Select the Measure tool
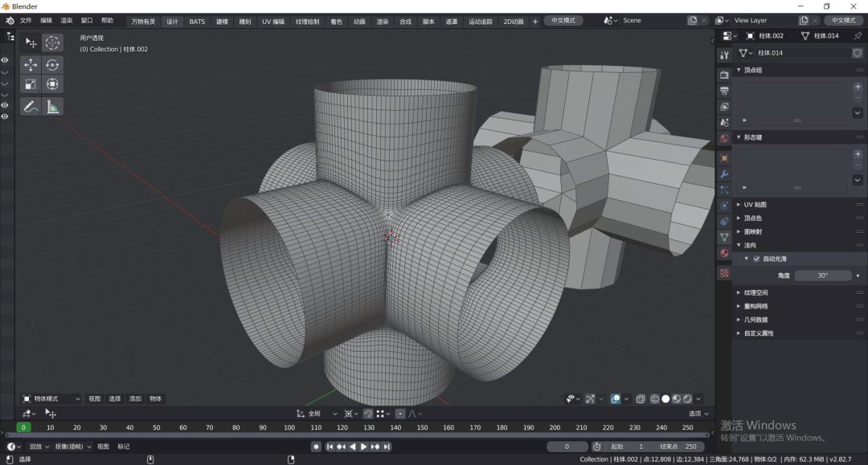868x465 pixels. (52, 106)
